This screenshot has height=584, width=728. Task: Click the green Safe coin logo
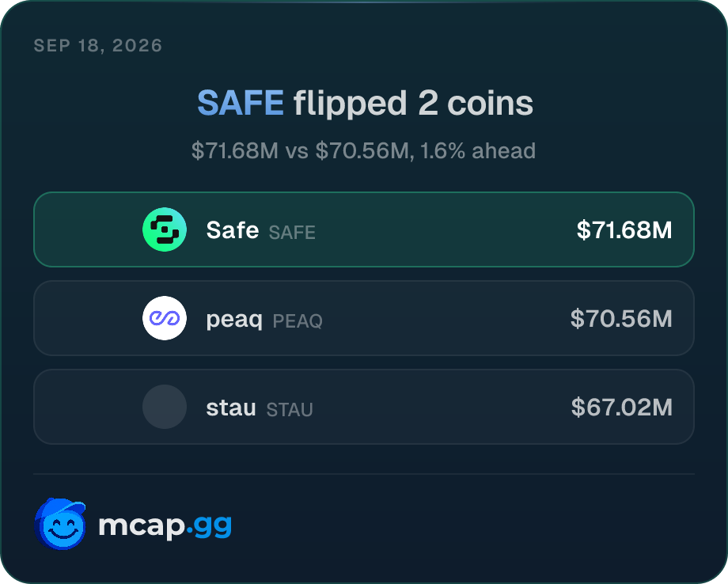[x=165, y=229]
